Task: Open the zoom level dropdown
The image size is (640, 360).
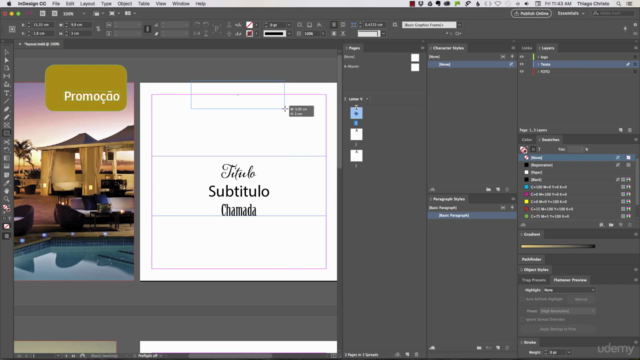Action: [84, 13]
